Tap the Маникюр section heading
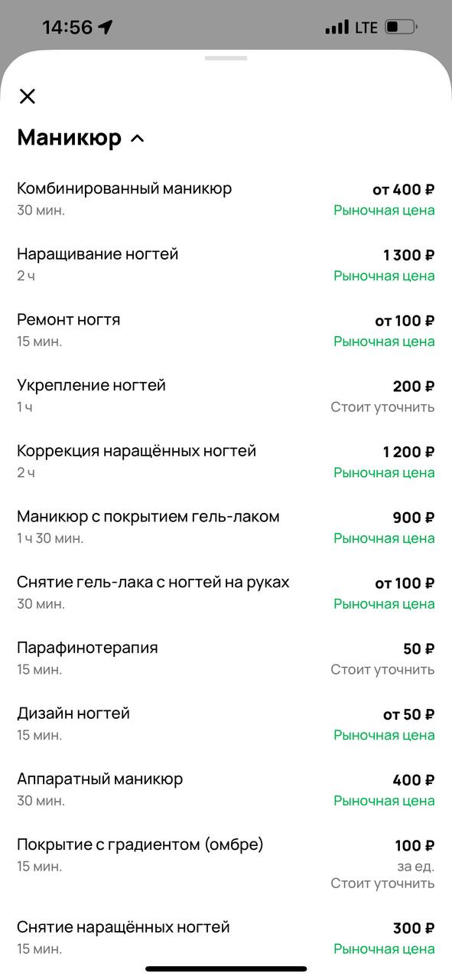The width and height of the screenshot is (452, 980). tap(70, 138)
